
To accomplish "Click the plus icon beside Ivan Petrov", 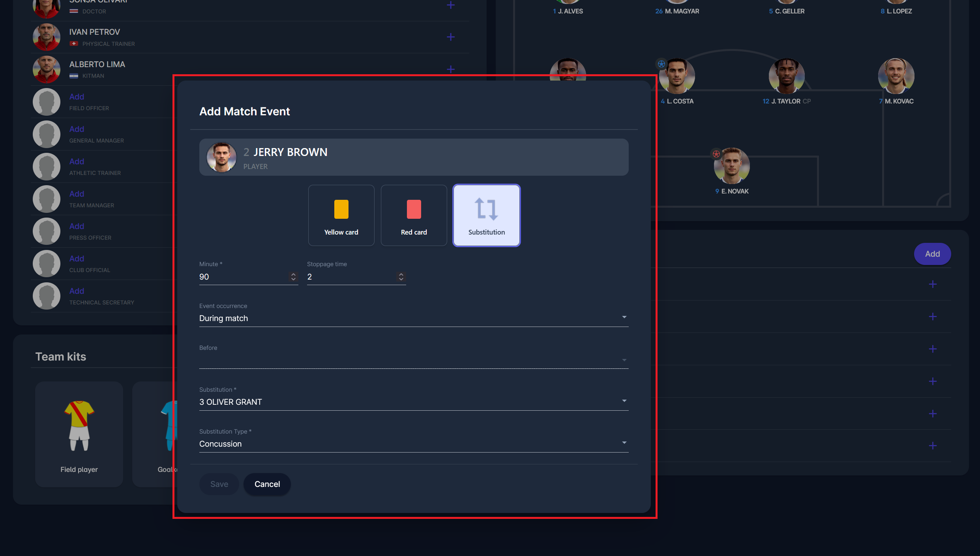I will [x=451, y=37].
